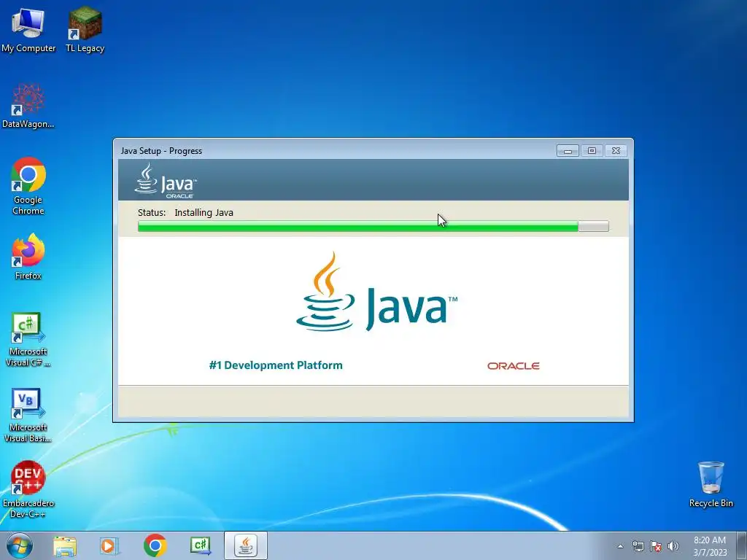Select the Microsoft Visual Basic desktop shortcut
Image resolution: width=747 pixels, height=560 pixels.
click(28, 415)
